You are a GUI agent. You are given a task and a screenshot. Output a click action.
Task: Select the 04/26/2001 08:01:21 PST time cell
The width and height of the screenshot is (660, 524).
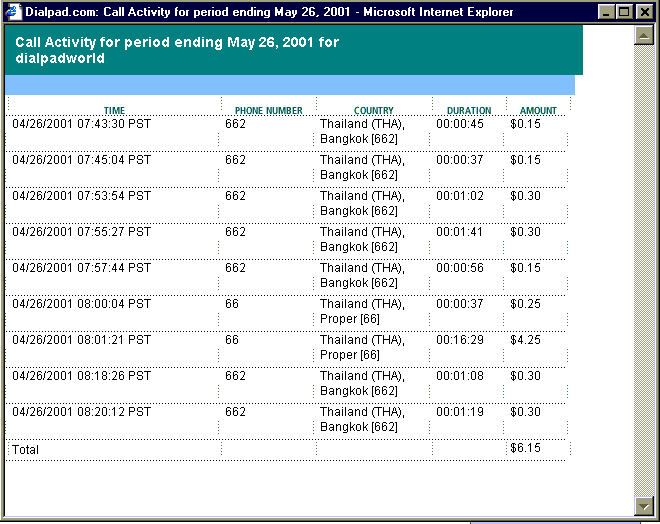click(81, 340)
